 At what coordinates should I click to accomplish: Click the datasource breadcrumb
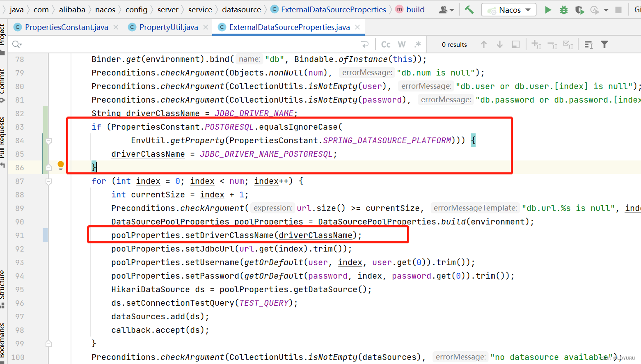coord(241,9)
